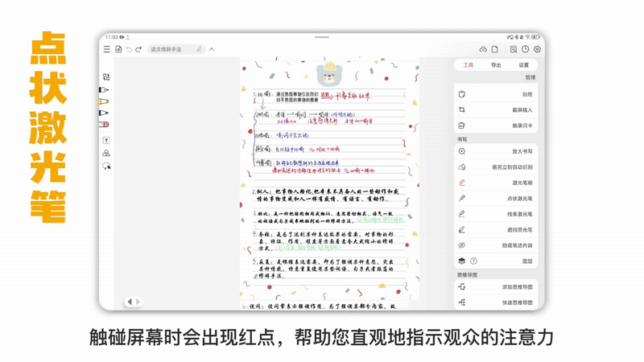Select the lasso selection tool
This screenshot has width=644, height=362.
click(106, 166)
